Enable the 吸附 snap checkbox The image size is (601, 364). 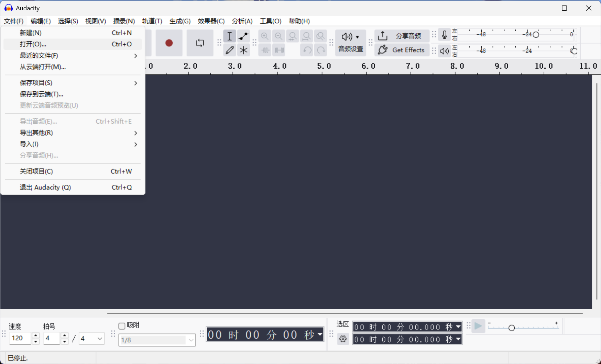[122, 326]
